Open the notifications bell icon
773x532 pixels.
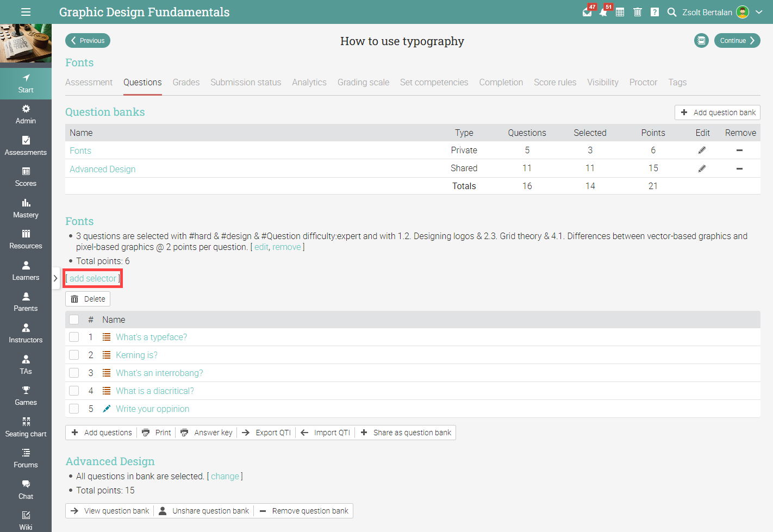point(603,12)
